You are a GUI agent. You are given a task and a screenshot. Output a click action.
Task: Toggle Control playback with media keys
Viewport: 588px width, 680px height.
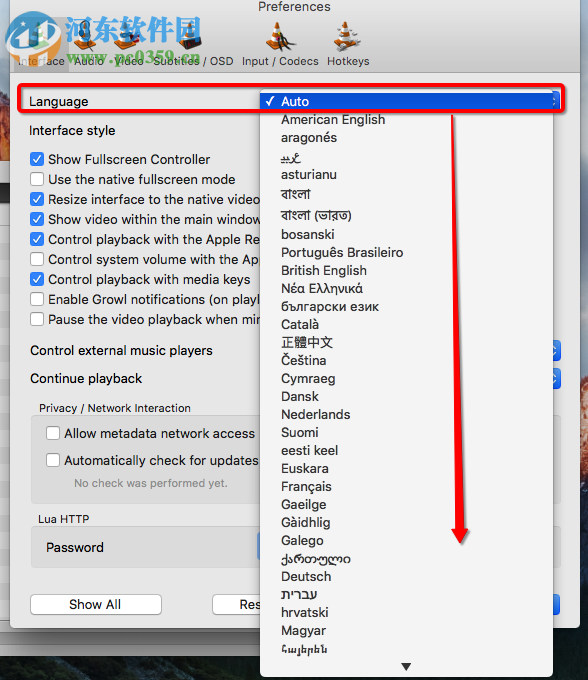point(37,279)
